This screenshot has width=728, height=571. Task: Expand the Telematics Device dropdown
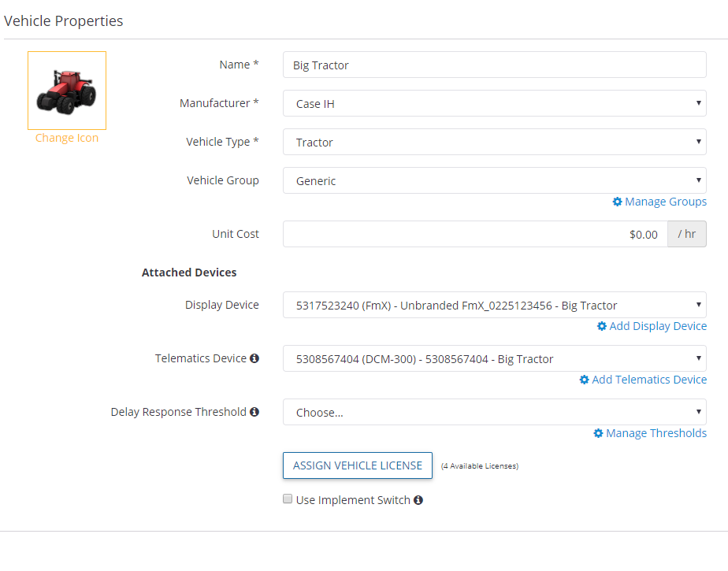(495, 358)
